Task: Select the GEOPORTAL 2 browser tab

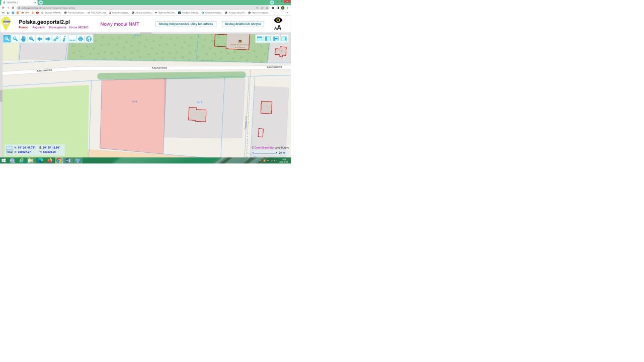Action: pos(19,3)
